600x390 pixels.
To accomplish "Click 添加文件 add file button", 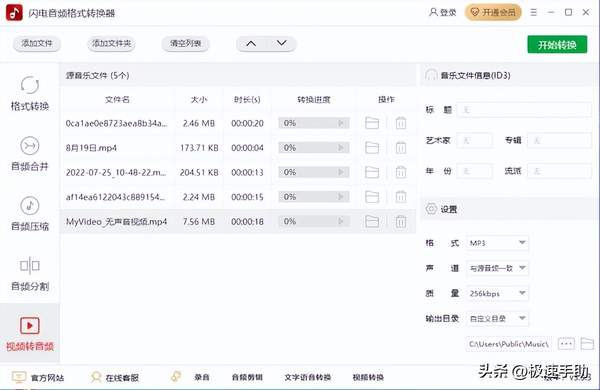I will (x=37, y=44).
